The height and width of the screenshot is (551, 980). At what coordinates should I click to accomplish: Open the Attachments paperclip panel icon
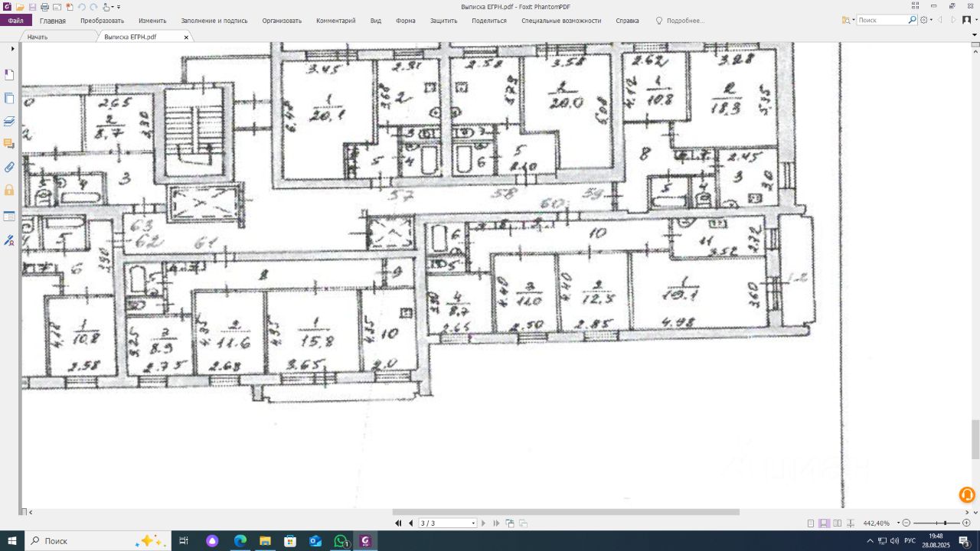(x=10, y=167)
